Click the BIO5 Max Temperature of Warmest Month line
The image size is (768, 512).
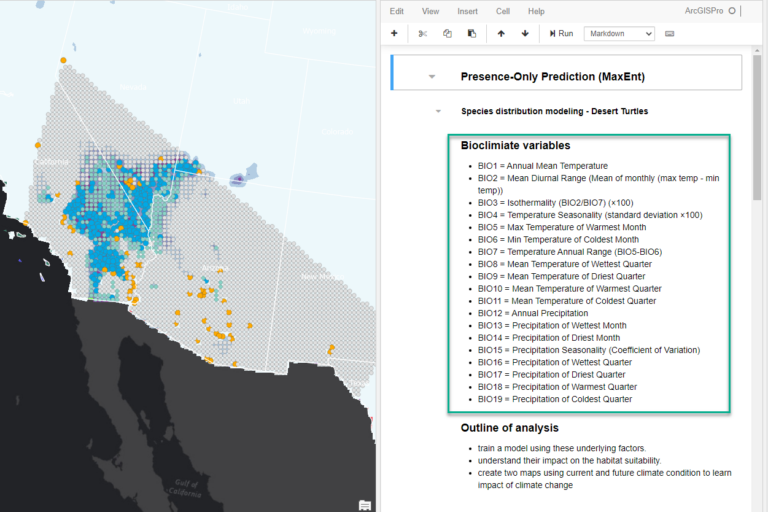[562, 227]
